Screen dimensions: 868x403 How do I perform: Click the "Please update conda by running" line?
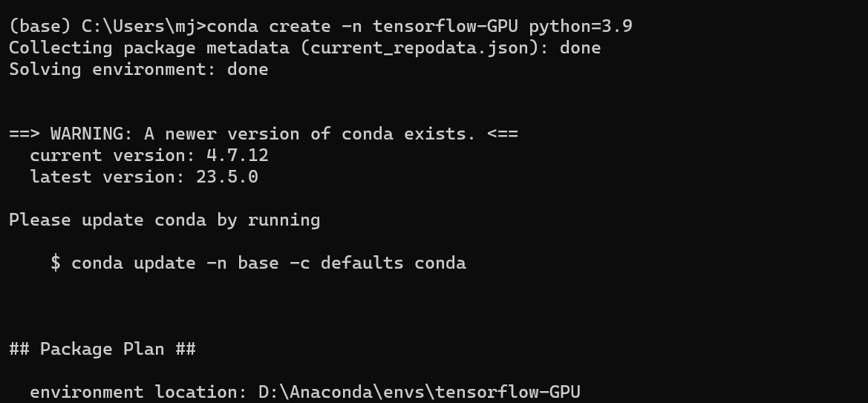164,220
